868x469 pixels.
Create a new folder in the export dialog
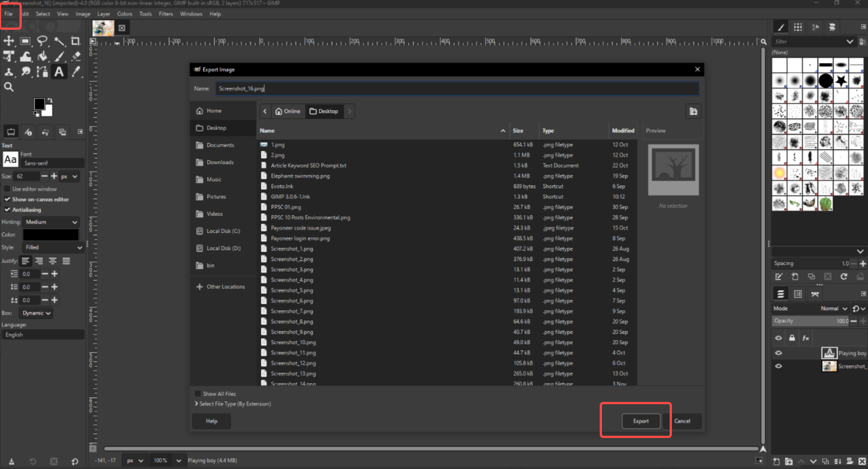(693, 111)
